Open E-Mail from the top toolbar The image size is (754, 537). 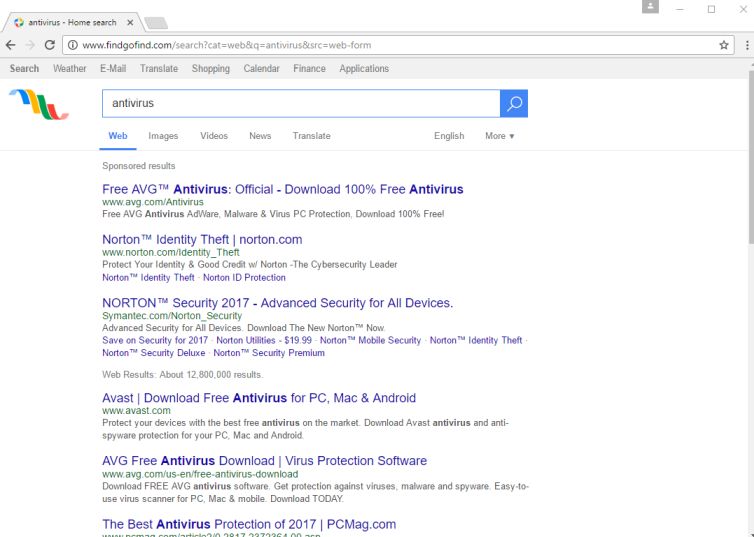[x=113, y=69]
